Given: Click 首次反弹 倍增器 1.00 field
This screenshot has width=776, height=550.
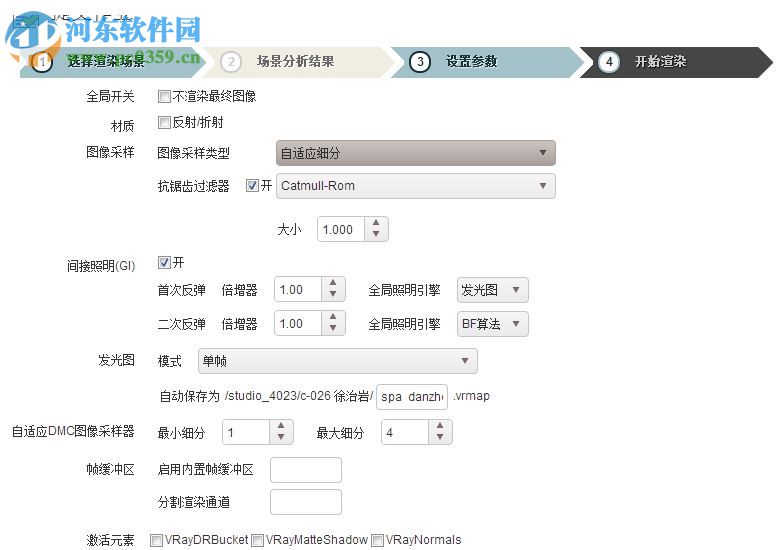Looking at the screenshot, I should pyautogui.click(x=298, y=290).
